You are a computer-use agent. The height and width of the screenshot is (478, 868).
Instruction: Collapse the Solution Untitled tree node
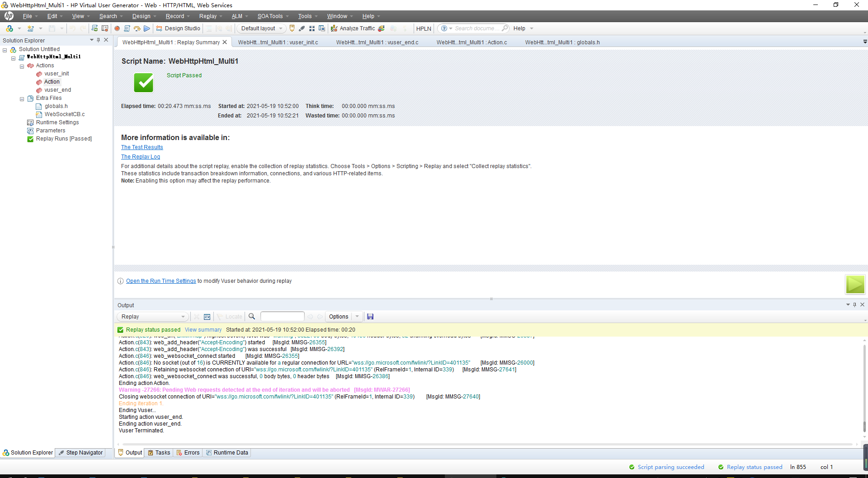pos(5,50)
